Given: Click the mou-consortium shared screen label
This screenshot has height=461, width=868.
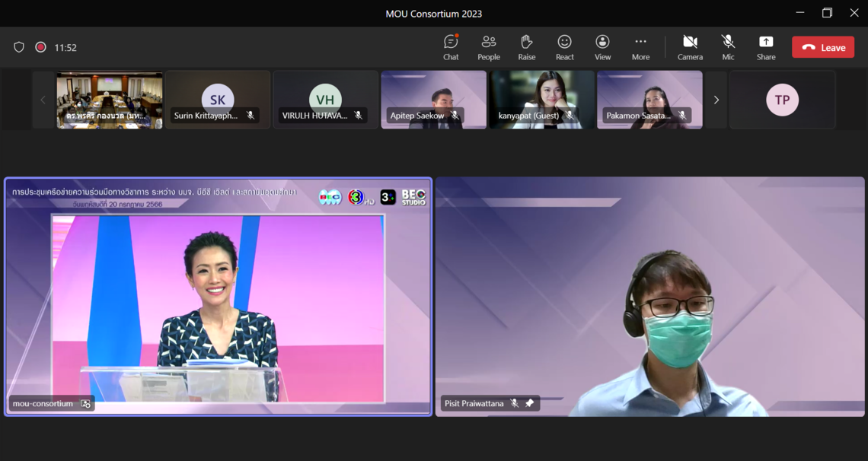Looking at the screenshot, I should [43, 403].
